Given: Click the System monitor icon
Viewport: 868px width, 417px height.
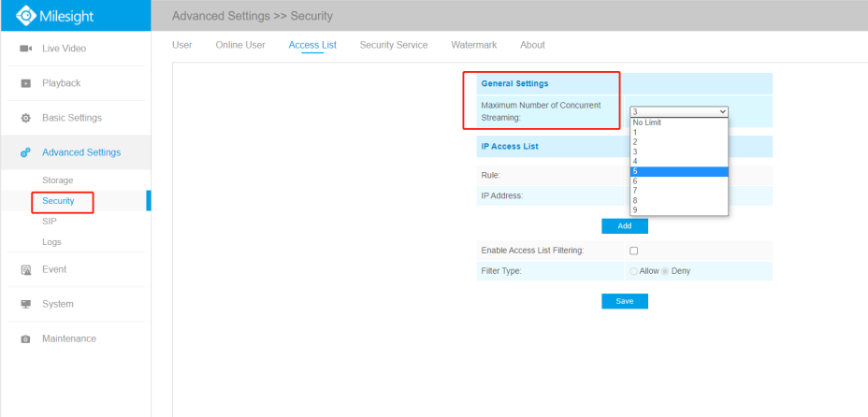Looking at the screenshot, I should pos(25,304).
